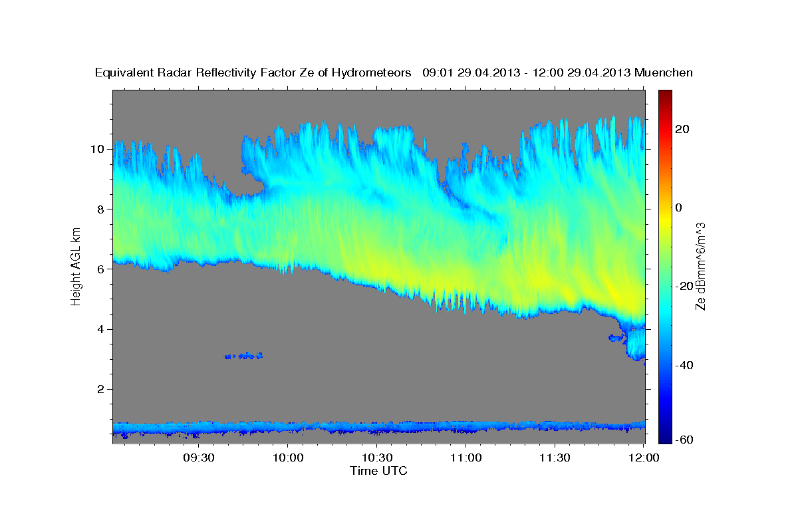Click the dark red top of the colorbar
This screenshot has width=798, height=532.
(x=665, y=94)
